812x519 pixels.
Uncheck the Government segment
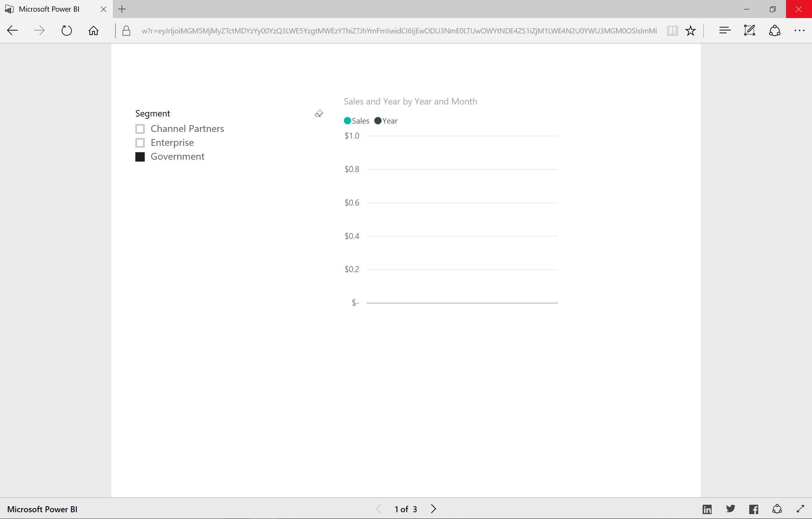(x=140, y=156)
